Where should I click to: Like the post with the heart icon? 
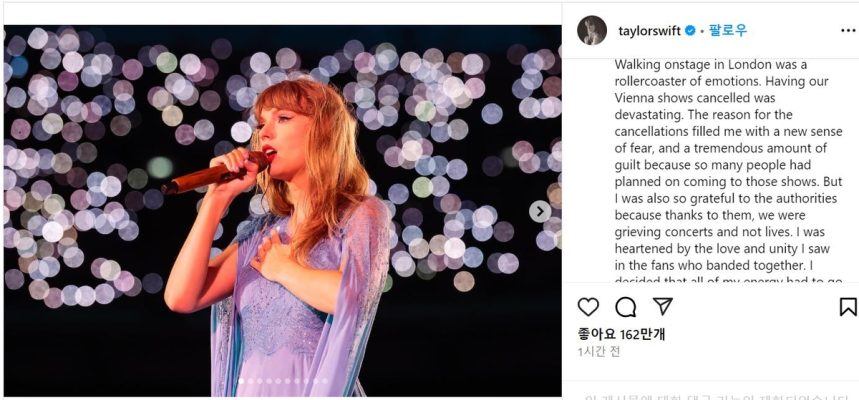pos(589,307)
